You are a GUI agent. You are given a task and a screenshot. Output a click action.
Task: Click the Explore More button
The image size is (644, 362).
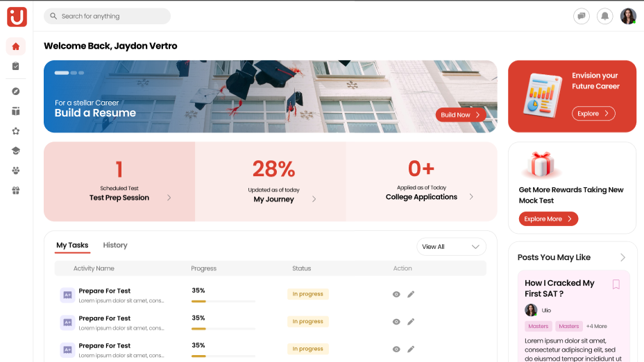tap(548, 219)
